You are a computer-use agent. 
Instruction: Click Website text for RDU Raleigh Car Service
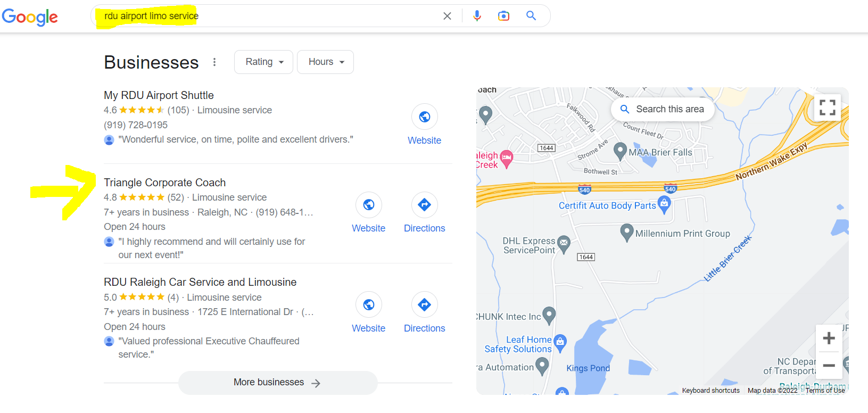[369, 328]
